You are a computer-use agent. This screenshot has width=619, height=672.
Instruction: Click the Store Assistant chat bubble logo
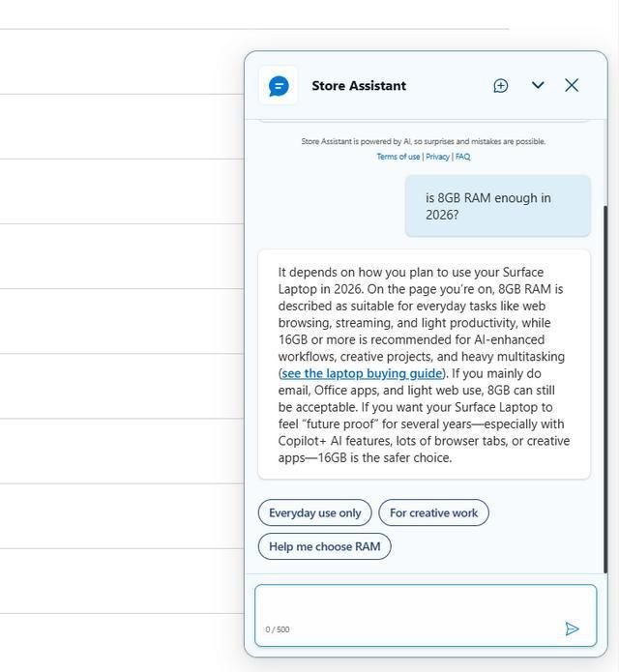click(x=279, y=86)
